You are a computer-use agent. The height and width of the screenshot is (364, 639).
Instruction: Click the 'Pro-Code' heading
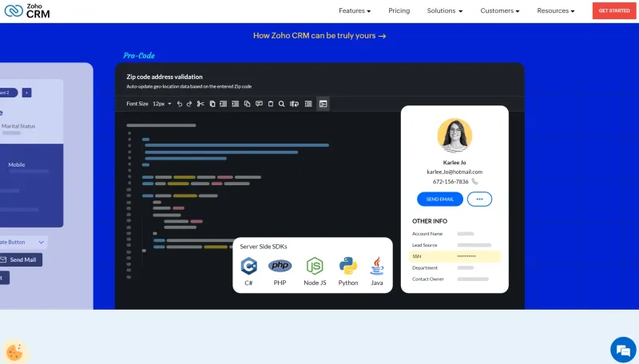[139, 55]
